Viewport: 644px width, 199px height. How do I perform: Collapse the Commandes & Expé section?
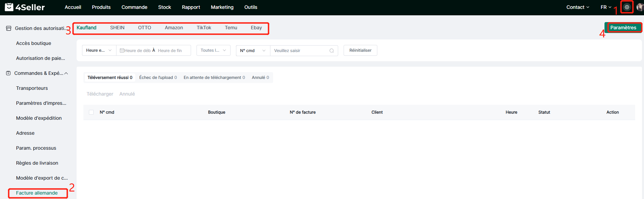pyautogui.click(x=66, y=73)
